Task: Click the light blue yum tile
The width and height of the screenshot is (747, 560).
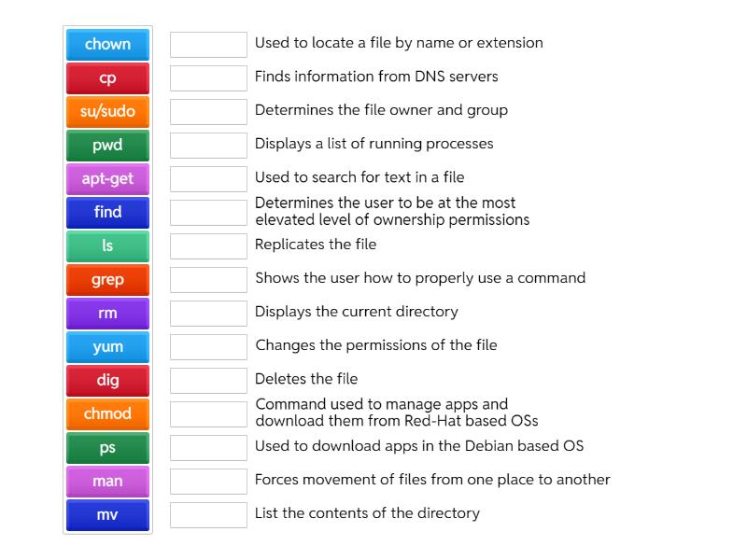Action: [x=107, y=346]
